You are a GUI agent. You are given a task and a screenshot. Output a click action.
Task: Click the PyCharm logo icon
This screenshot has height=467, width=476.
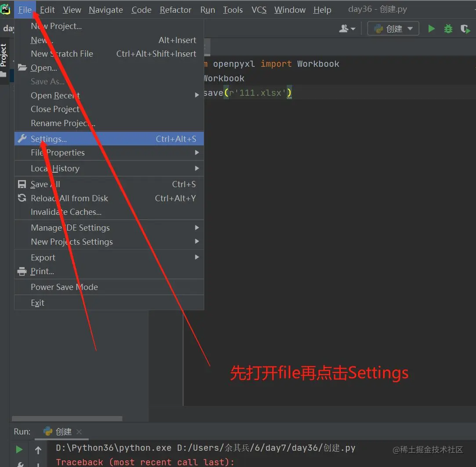(5, 9)
